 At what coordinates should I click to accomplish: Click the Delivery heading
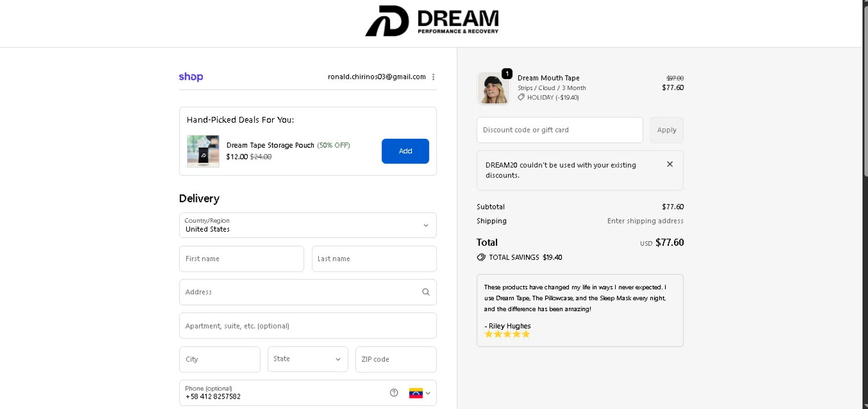coord(199,198)
